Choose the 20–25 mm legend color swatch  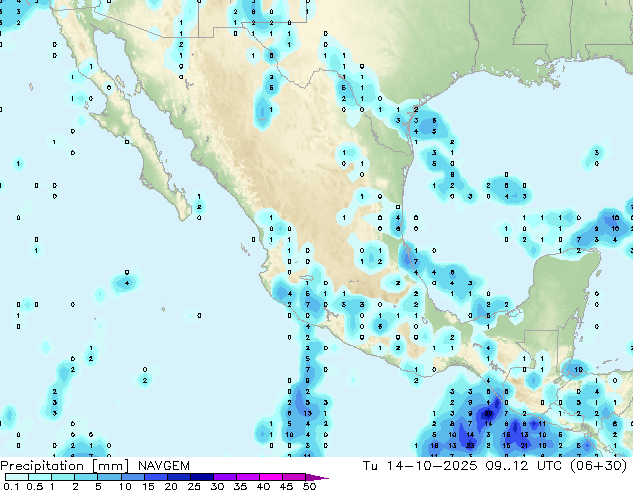(x=178, y=477)
